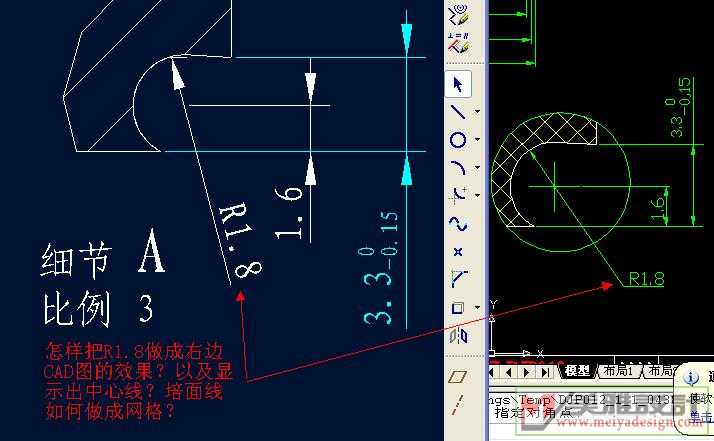Click the display relations pencil icon below it
The image size is (714, 441).
[459, 43]
